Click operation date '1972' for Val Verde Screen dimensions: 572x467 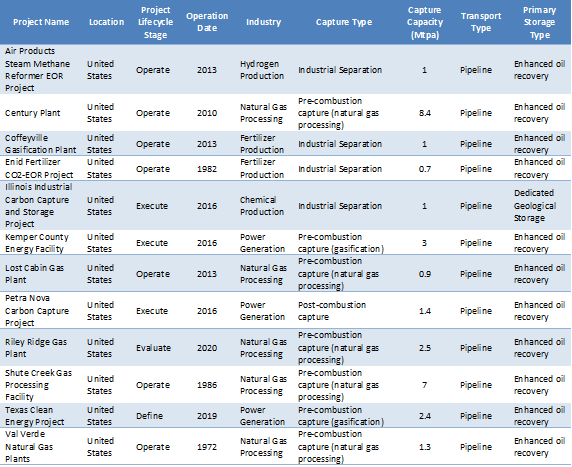click(207, 447)
